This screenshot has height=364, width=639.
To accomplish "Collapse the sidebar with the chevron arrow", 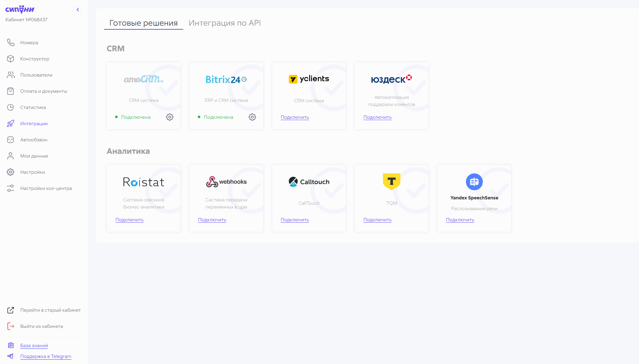I will pyautogui.click(x=78, y=9).
